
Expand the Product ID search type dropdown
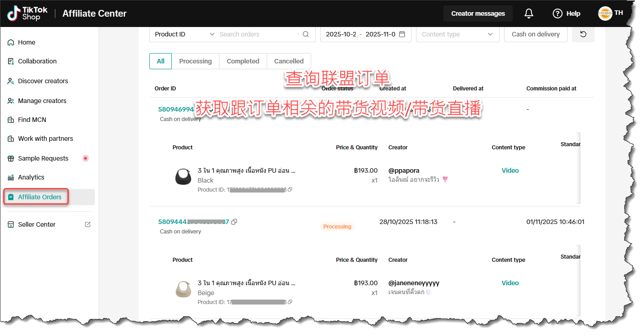pyautogui.click(x=184, y=34)
